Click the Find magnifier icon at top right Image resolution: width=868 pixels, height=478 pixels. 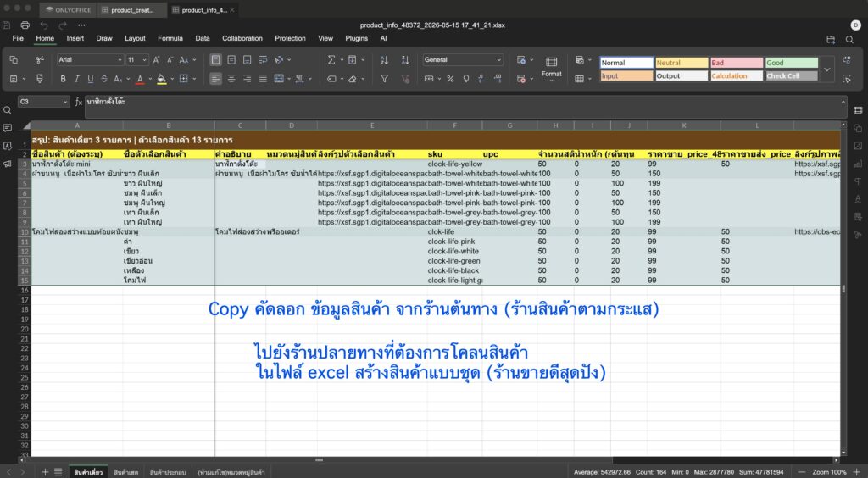pos(849,39)
